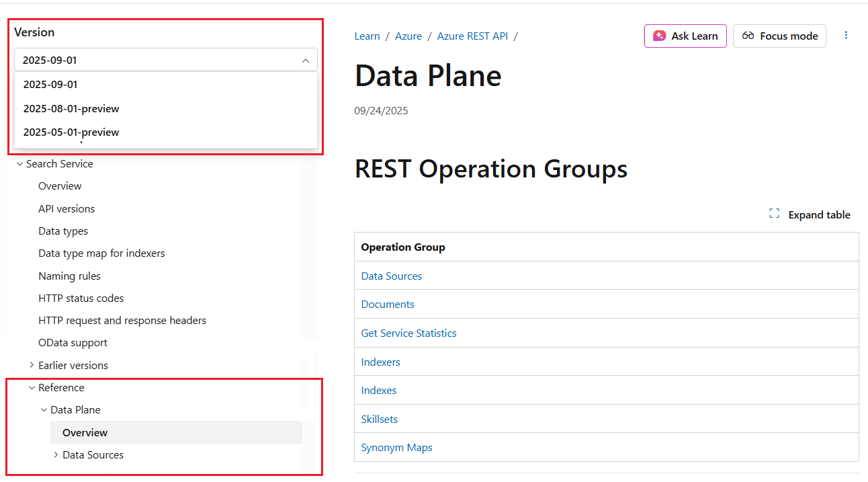Collapse the Reference tree section
The width and height of the screenshot is (868, 482).
32,388
